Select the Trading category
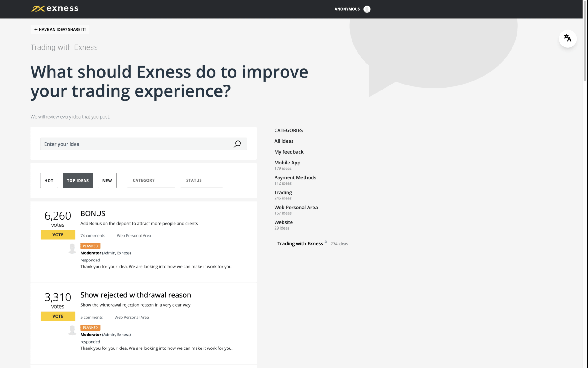This screenshot has height=368, width=588. (x=283, y=193)
